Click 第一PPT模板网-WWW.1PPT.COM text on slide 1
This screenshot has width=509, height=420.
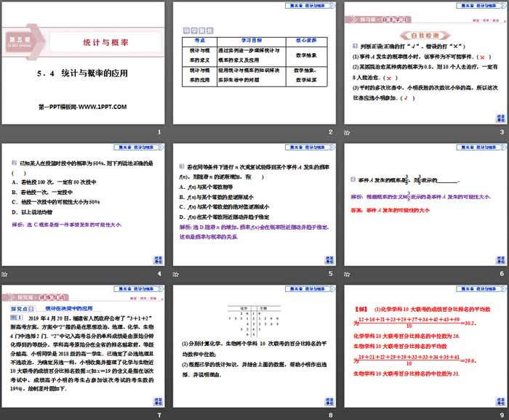83,107
